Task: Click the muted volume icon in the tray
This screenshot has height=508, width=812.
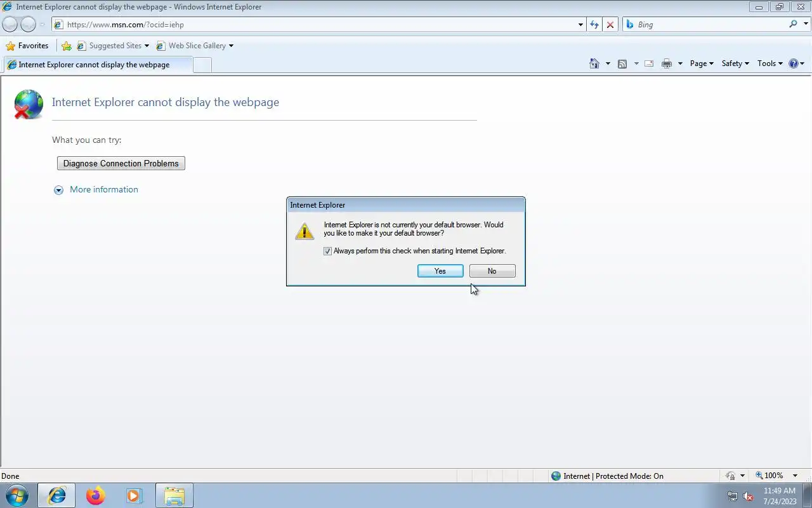Action: (749, 496)
